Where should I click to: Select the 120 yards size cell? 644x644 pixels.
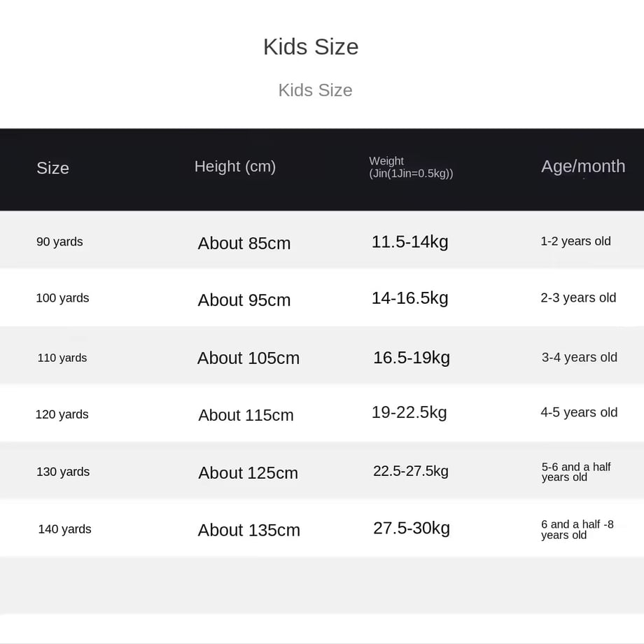pyautogui.click(x=62, y=415)
